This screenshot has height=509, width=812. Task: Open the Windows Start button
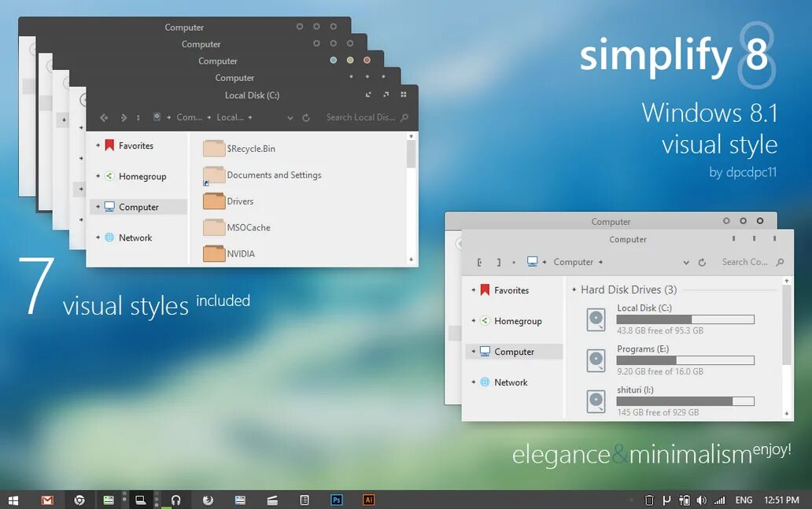coord(13,500)
